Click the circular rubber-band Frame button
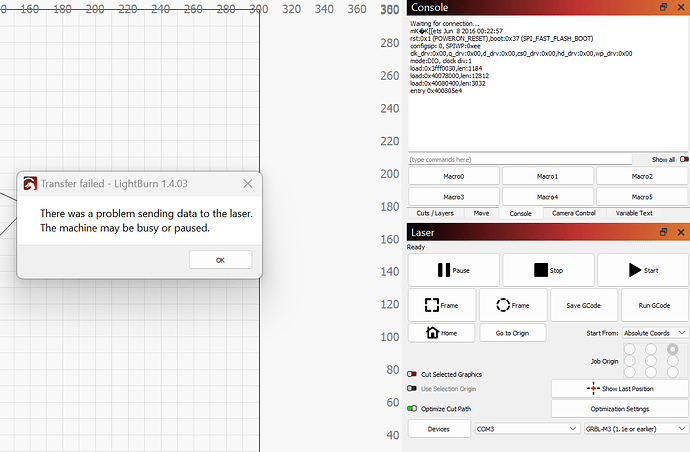The width and height of the screenshot is (690, 452). 512,305
